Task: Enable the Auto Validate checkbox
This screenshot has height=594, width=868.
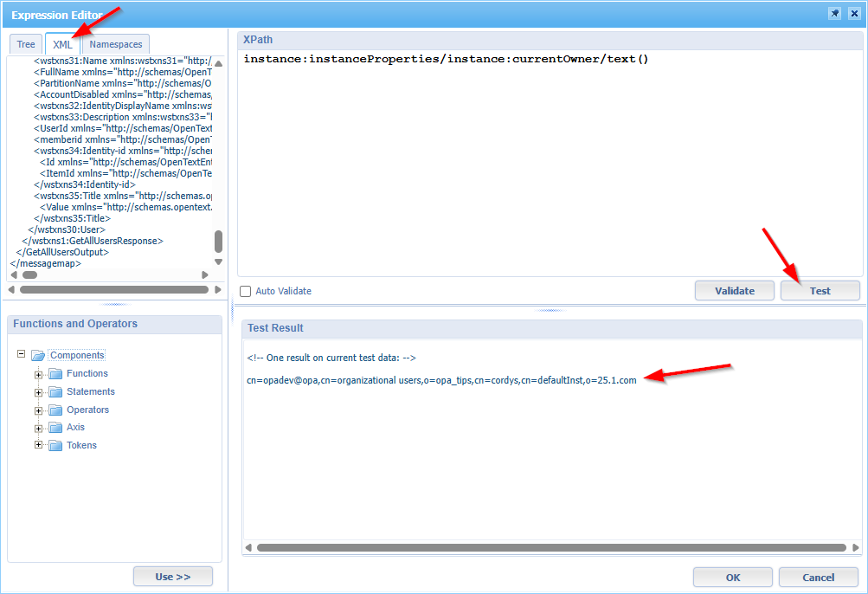Action: 245,291
